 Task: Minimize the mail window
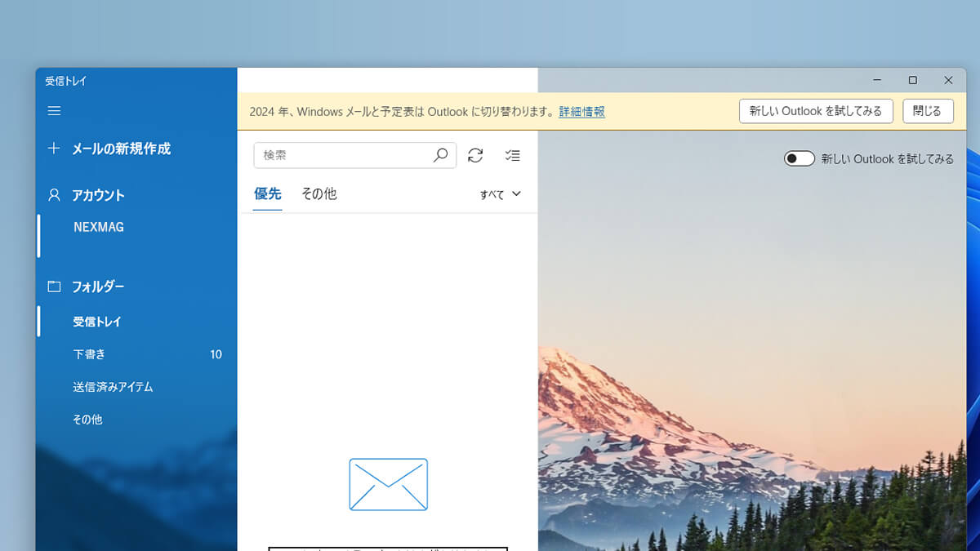877,80
